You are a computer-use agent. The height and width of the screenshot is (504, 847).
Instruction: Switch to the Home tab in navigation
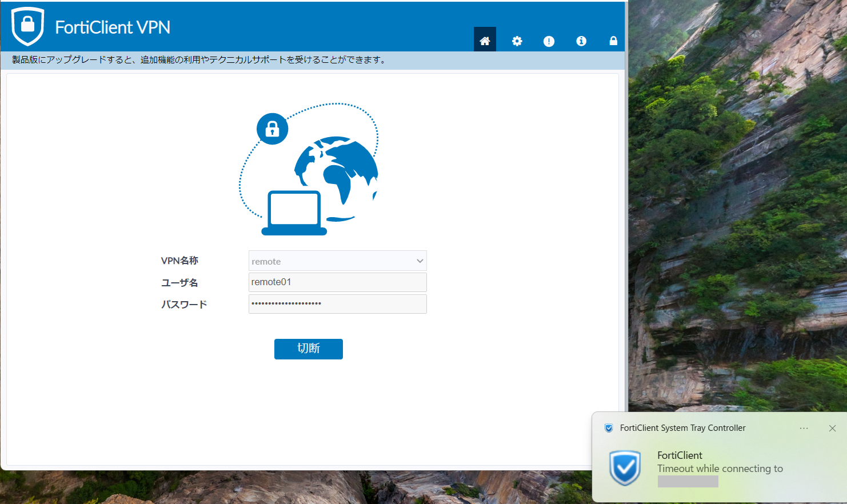[x=485, y=41]
